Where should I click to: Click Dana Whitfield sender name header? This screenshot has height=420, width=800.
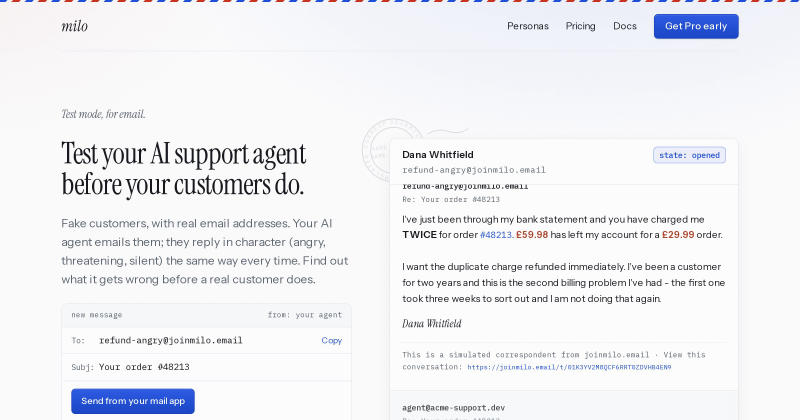[x=438, y=155]
